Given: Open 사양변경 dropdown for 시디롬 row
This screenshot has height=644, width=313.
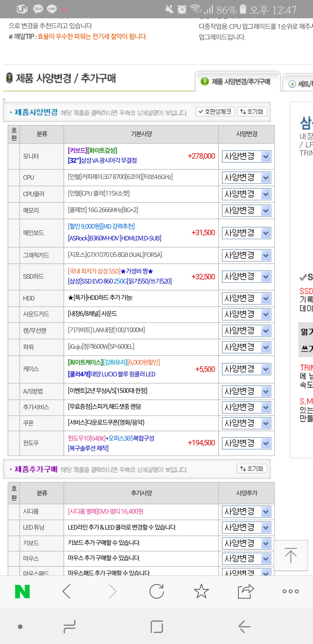Looking at the screenshot, I should coord(246,512).
